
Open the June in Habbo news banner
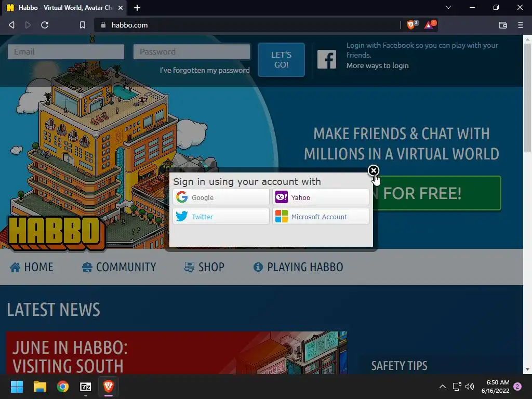pos(177,353)
